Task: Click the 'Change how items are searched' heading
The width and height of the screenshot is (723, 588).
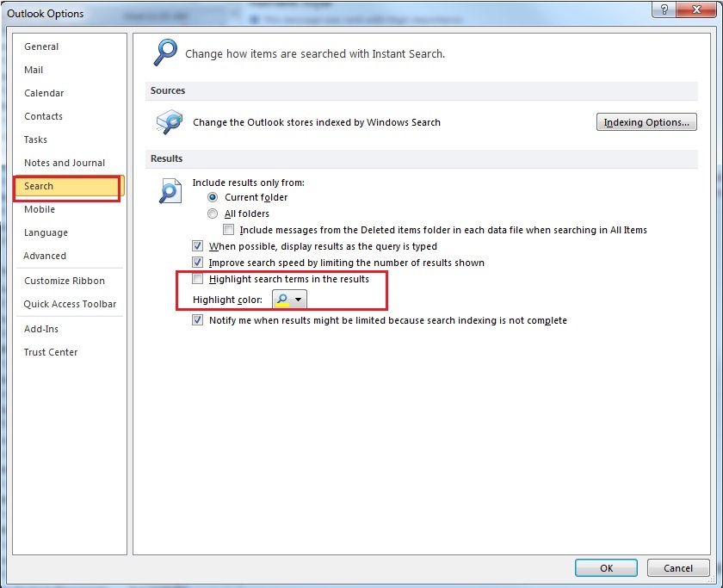Action: (315, 54)
